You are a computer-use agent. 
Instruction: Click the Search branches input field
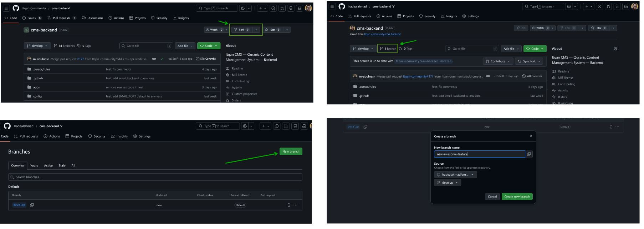[x=155, y=177]
